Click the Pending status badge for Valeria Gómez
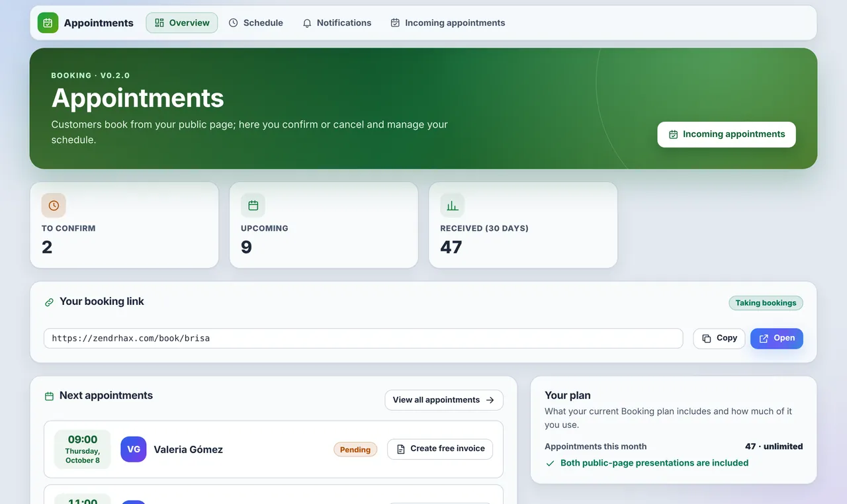This screenshot has width=847, height=504. [355, 450]
